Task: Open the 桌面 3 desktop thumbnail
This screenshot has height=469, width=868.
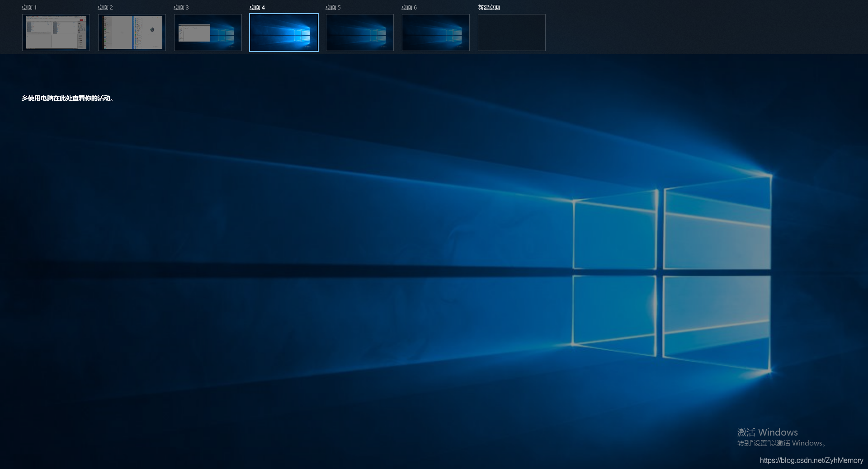Action: click(208, 33)
